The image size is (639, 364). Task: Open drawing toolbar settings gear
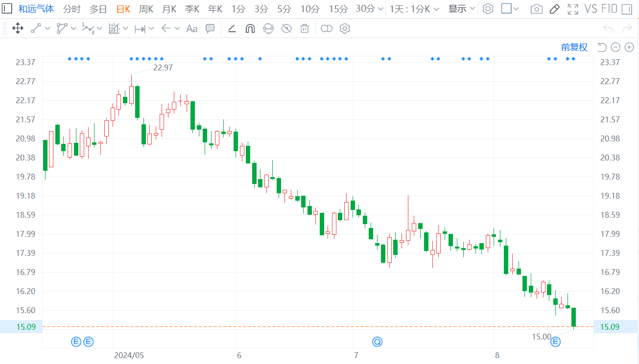(x=345, y=28)
